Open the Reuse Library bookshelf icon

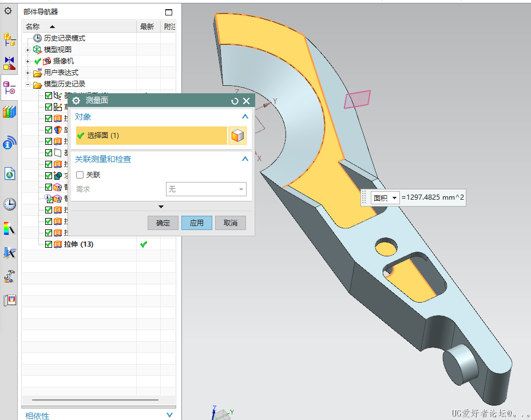9,112
